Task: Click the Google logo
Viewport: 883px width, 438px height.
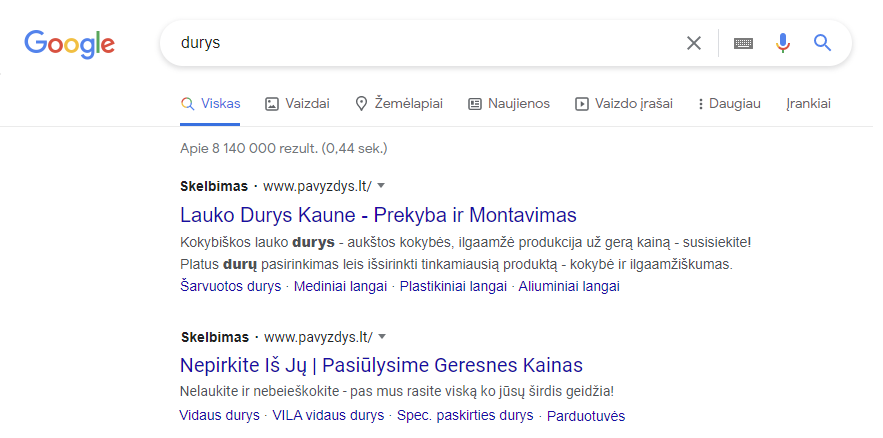Action: click(x=69, y=44)
